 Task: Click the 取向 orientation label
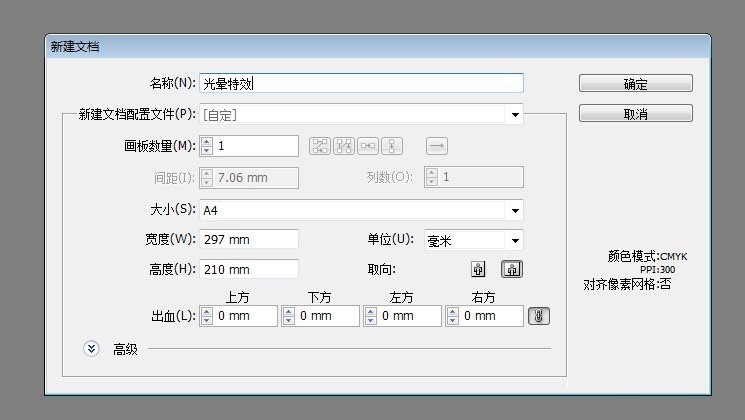382,269
